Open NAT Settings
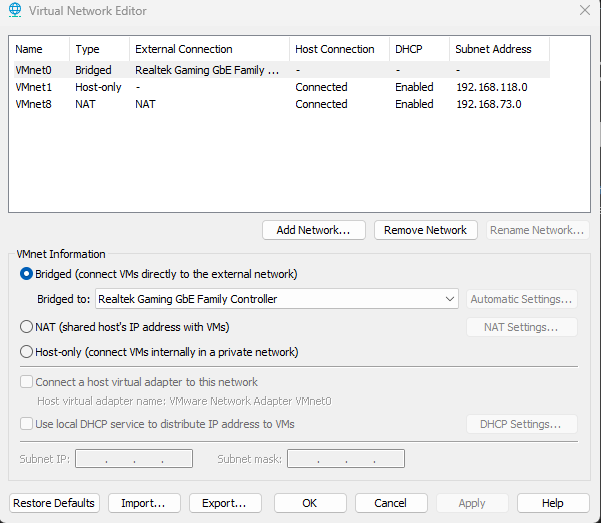 (x=522, y=327)
